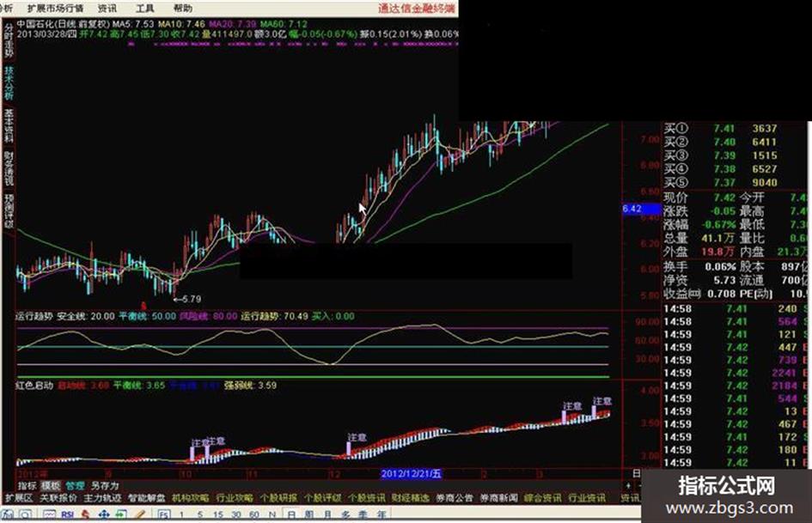Switch to 基本资料 sidebar tab

pos(9,125)
